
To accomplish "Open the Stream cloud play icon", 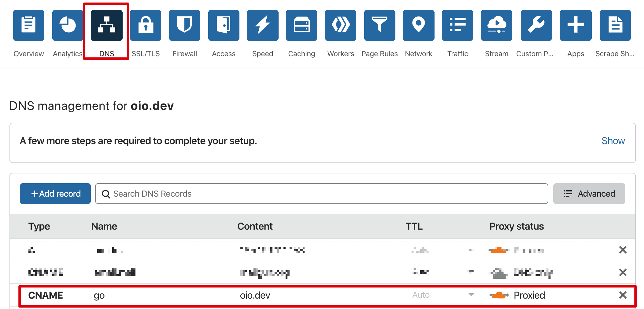I will click(x=497, y=25).
